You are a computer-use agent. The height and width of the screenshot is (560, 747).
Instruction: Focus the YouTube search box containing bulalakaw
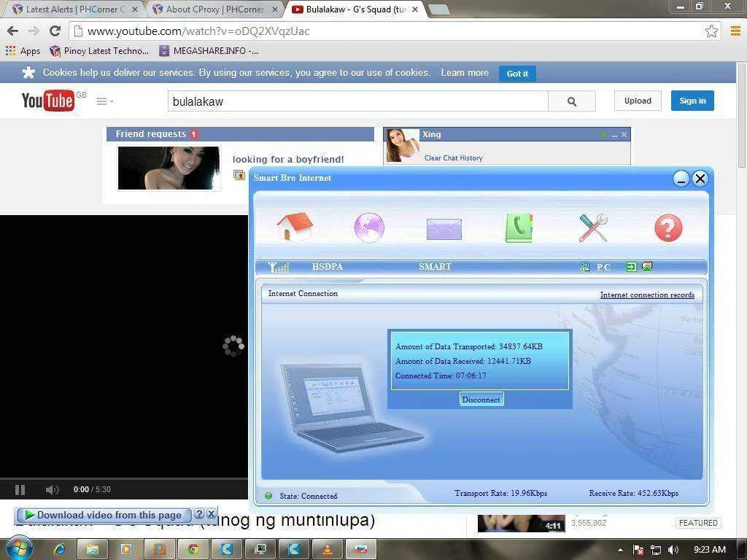(x=357, y=101)
